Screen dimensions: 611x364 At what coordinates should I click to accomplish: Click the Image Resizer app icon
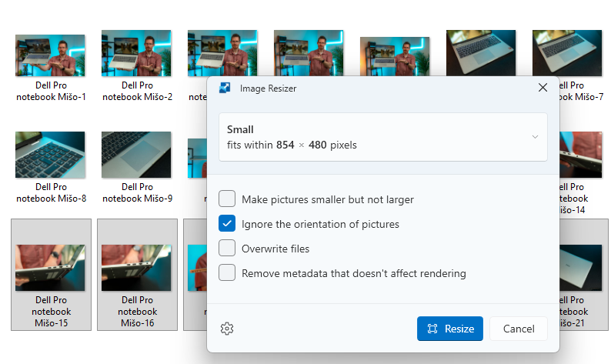(x=225, y=88)
